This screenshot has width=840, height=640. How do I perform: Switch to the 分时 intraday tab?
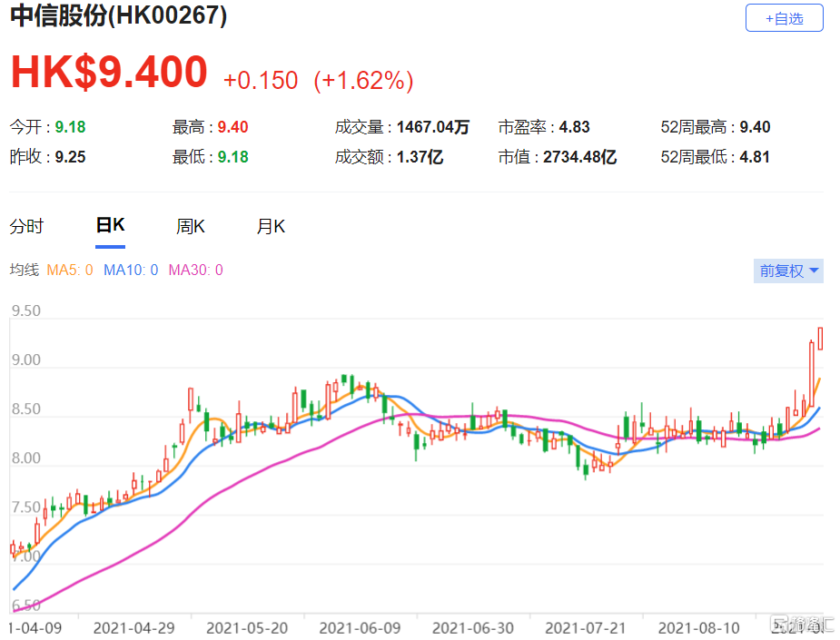pyautogui.click(x=26, y=226)
